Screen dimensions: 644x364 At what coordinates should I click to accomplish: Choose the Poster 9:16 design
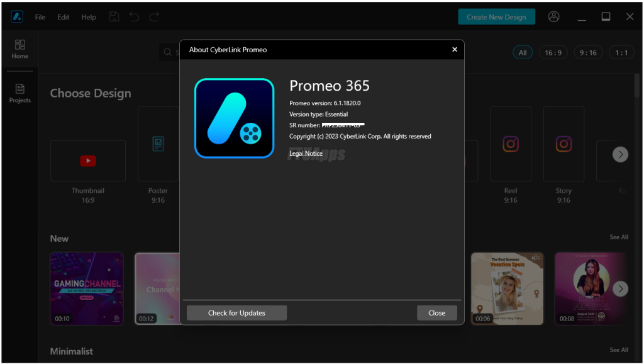pos(158,144)
